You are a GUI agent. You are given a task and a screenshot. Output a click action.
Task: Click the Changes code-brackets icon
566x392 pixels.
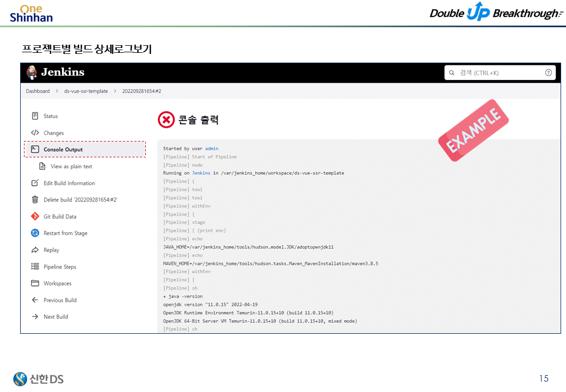point(35,132)
